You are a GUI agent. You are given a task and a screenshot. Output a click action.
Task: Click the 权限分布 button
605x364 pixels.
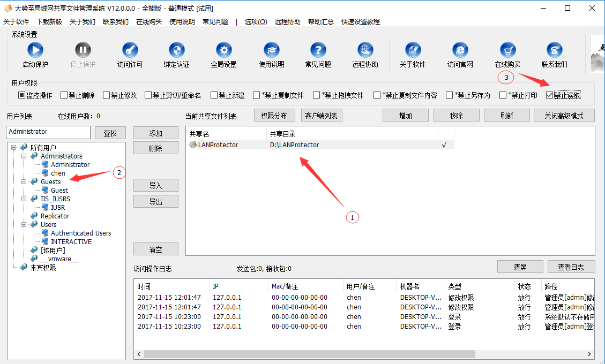274,116
